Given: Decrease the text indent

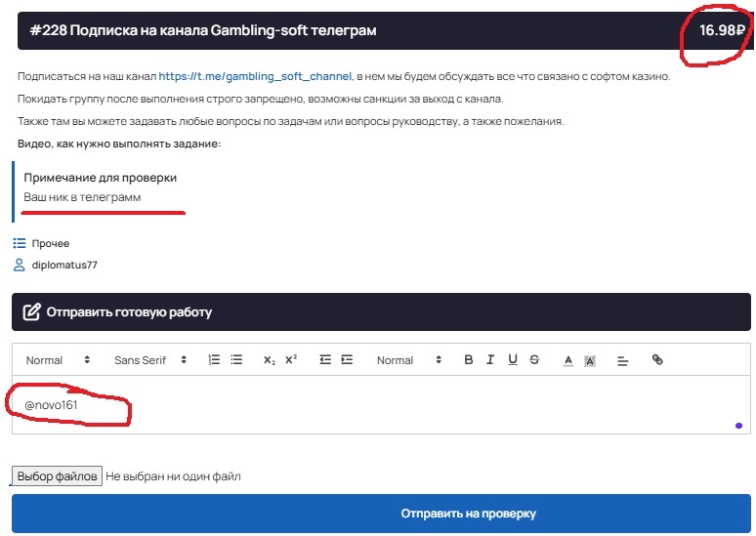Looking at the screenshot, I should 325,359.
